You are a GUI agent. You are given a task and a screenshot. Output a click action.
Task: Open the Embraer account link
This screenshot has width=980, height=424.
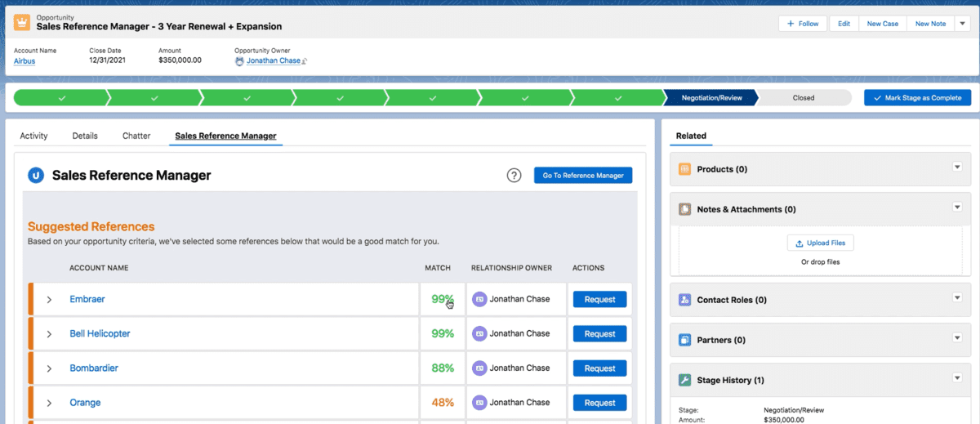pos(87,299)
